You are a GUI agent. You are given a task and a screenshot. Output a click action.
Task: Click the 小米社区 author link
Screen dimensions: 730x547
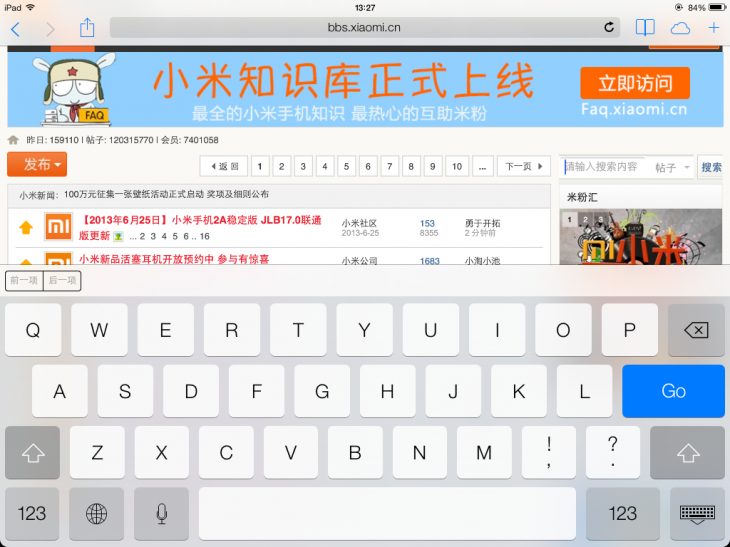359,223
